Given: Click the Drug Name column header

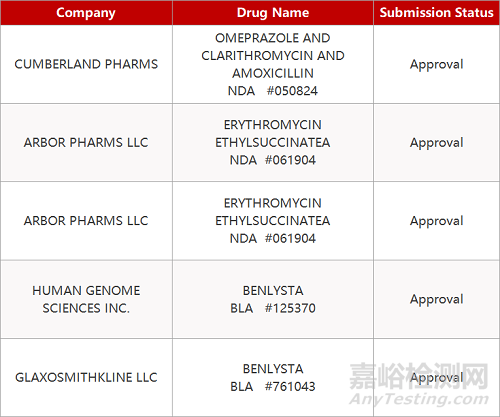Looking at the screenshot, I should (x=273, y=13).
